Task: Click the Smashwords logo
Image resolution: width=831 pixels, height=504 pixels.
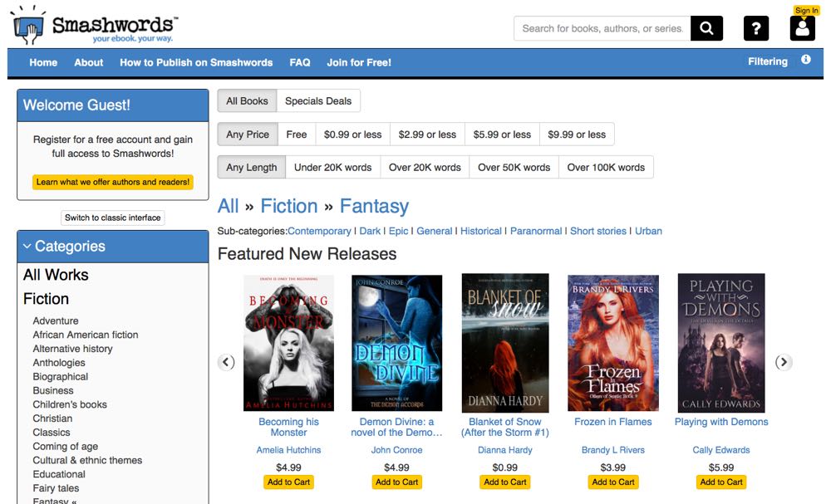Action: (x=95, y=26)
